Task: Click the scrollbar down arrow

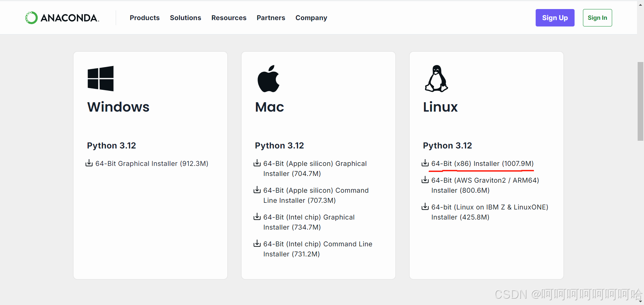Action: (640, 301)
